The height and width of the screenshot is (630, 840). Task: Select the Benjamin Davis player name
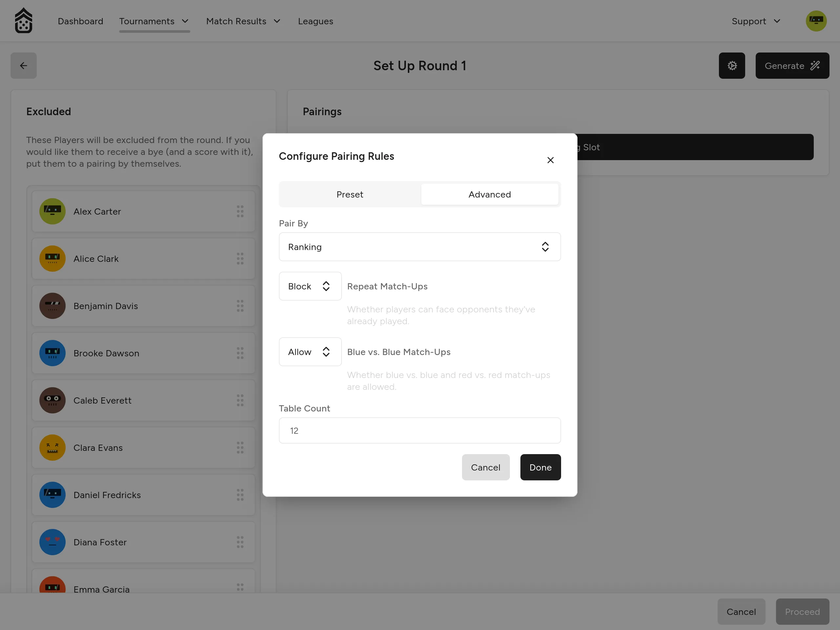pyautogui.click(x=106, y=306)
